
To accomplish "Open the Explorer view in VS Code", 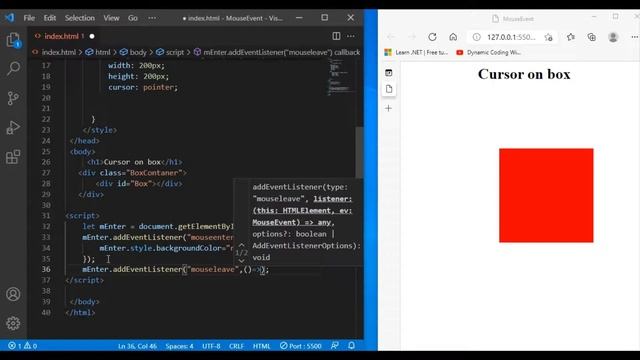I will click(x=13, y=40).
